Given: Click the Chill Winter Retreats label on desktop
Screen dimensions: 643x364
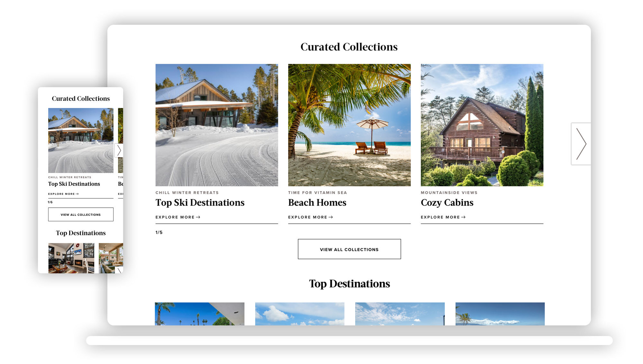Looking at the screenshot, I should click(187, 193).
